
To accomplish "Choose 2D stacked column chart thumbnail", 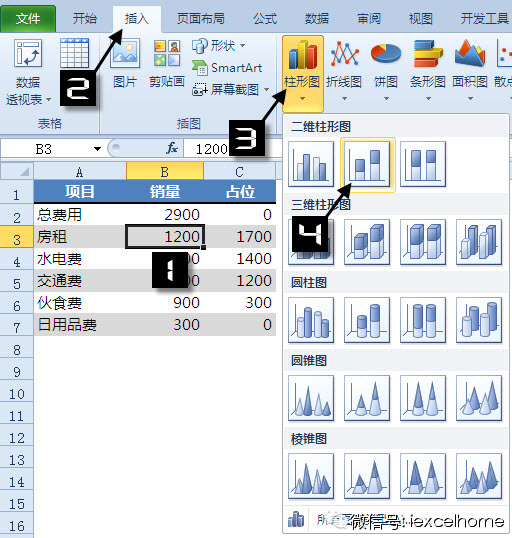I will 368,165.
